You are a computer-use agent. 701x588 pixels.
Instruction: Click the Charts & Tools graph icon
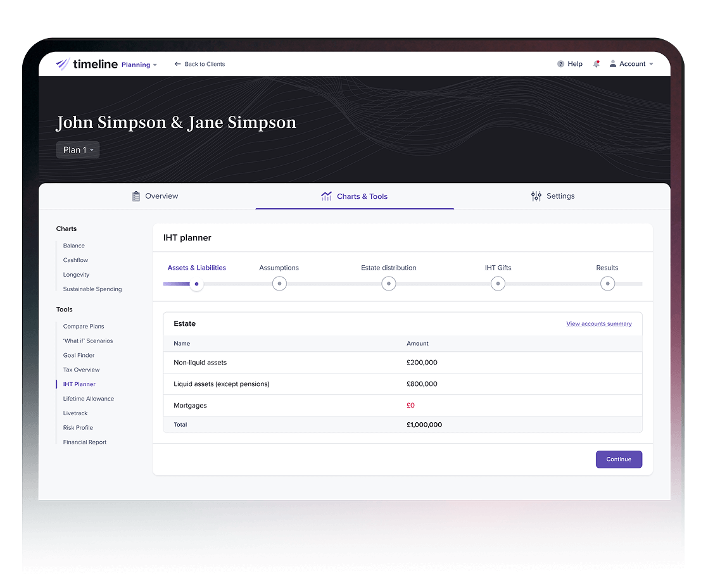point(326,196)
